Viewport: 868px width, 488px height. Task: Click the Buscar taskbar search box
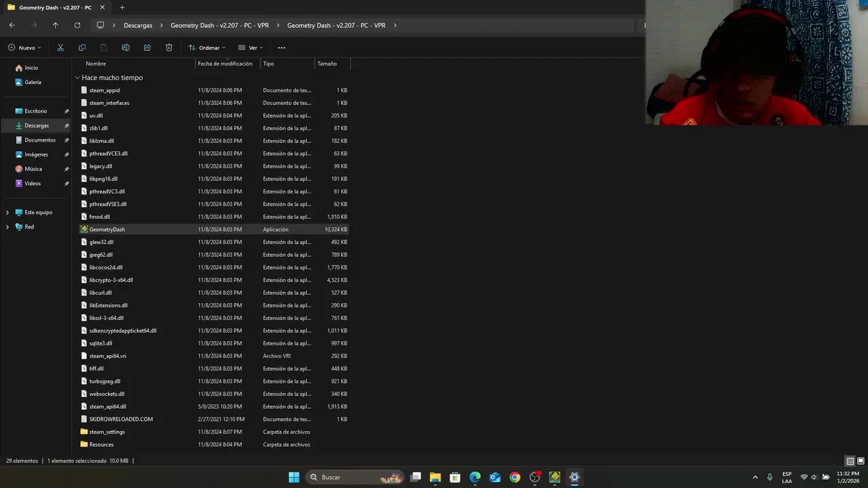pyautogui.click(x=355, y=477)
